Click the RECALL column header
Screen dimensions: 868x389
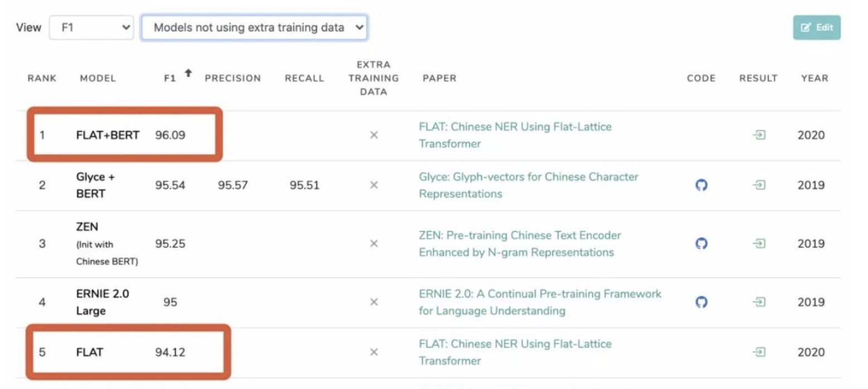coord(304,79)
